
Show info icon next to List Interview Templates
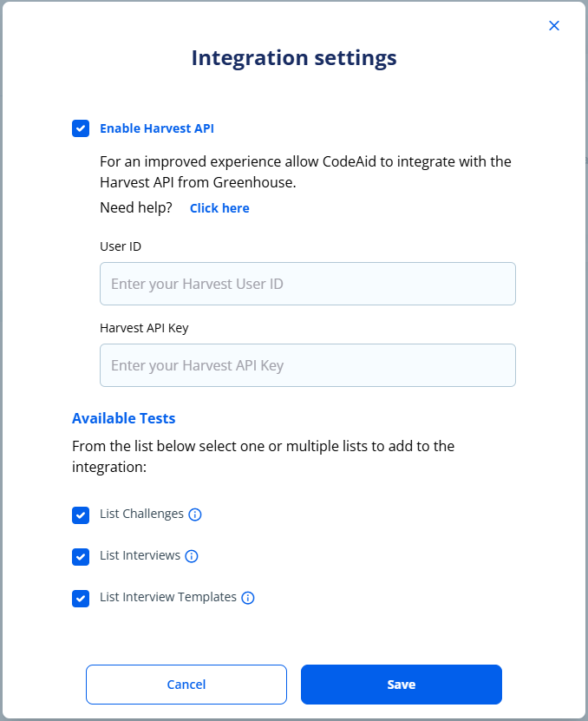[248, 598]
